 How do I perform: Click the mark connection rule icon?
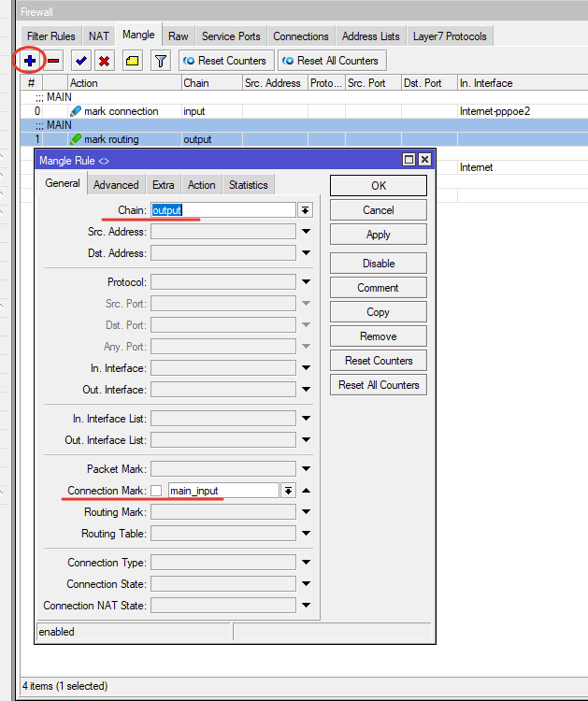[x=76, y=111]
